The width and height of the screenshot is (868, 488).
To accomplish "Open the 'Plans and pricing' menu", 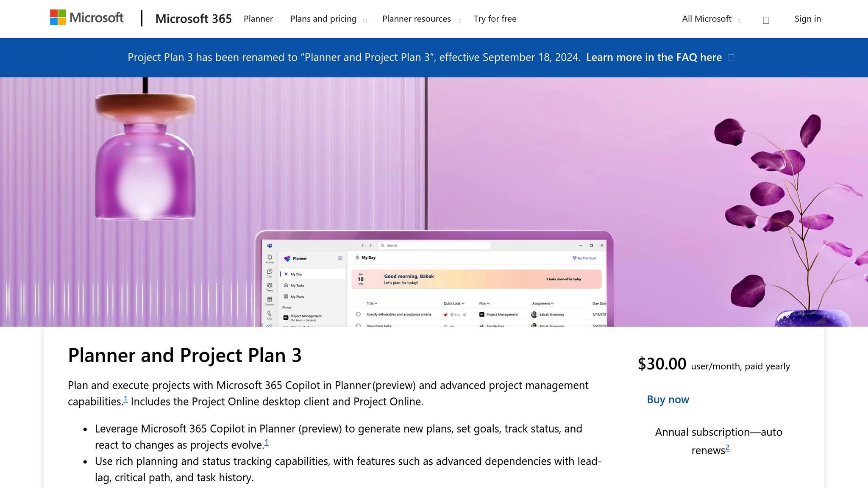I will click(323, 19).
